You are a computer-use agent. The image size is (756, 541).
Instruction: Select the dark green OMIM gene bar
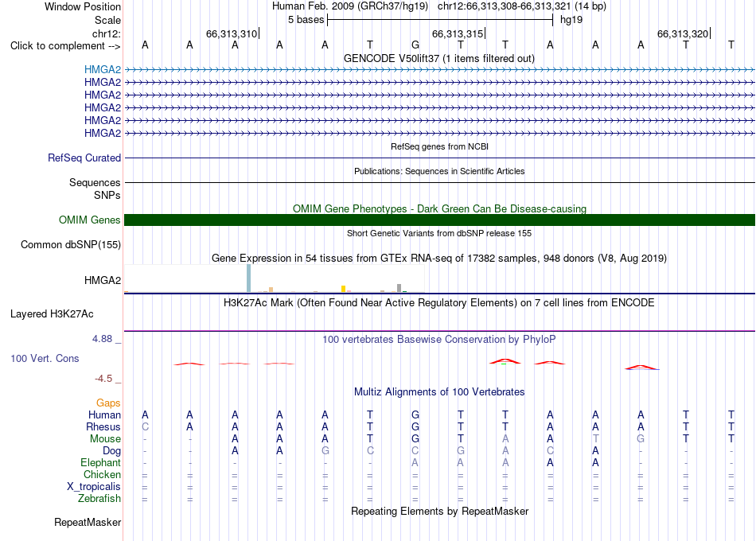click(439, 220)
